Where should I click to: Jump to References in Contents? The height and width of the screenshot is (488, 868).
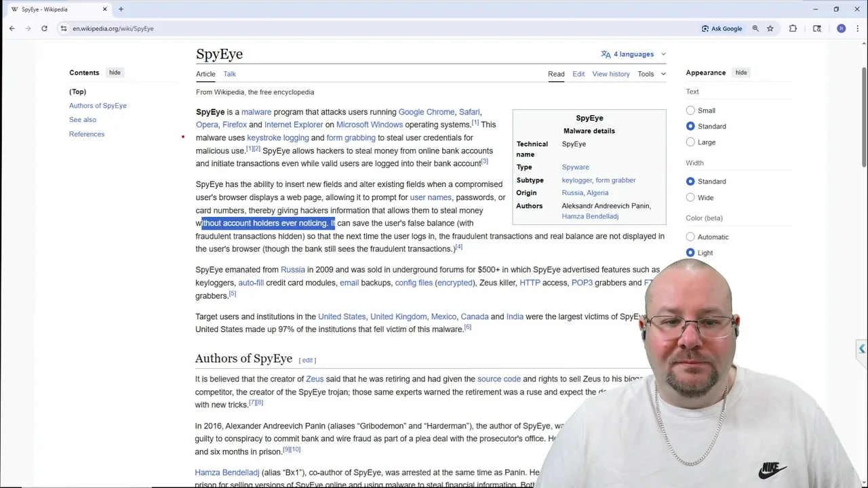[87, 134]
